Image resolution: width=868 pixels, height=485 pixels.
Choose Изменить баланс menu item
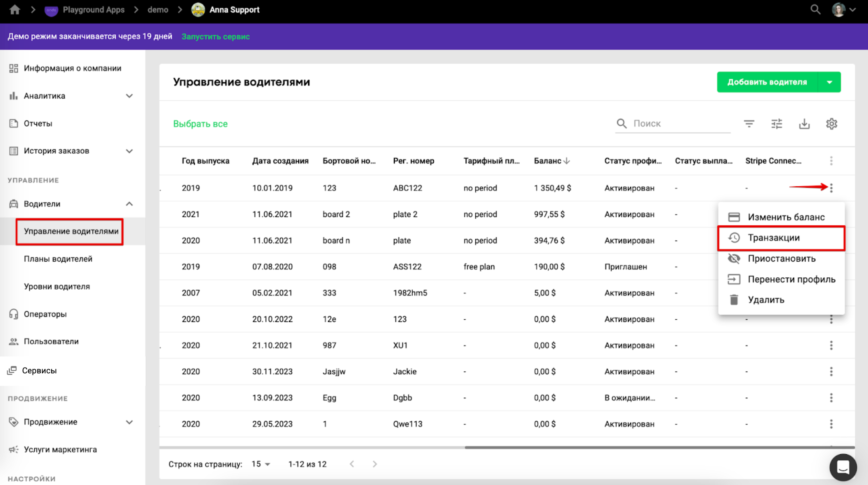pos(786,217)
